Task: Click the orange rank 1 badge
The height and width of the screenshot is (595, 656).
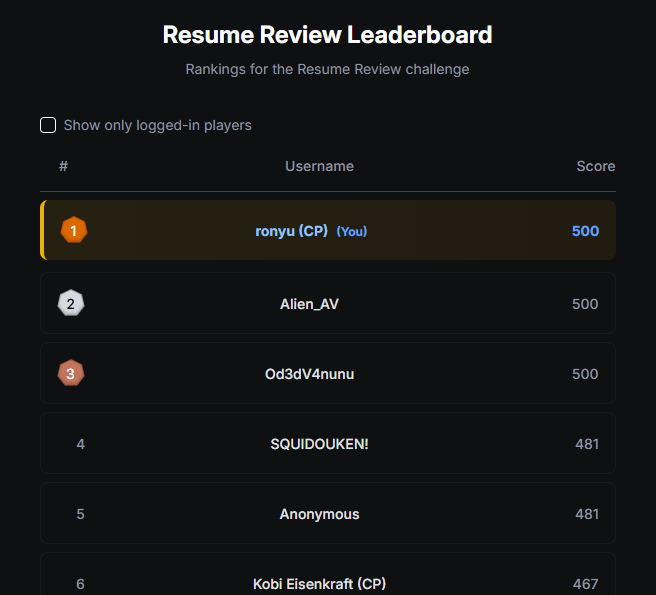Action: pos(74,230)
